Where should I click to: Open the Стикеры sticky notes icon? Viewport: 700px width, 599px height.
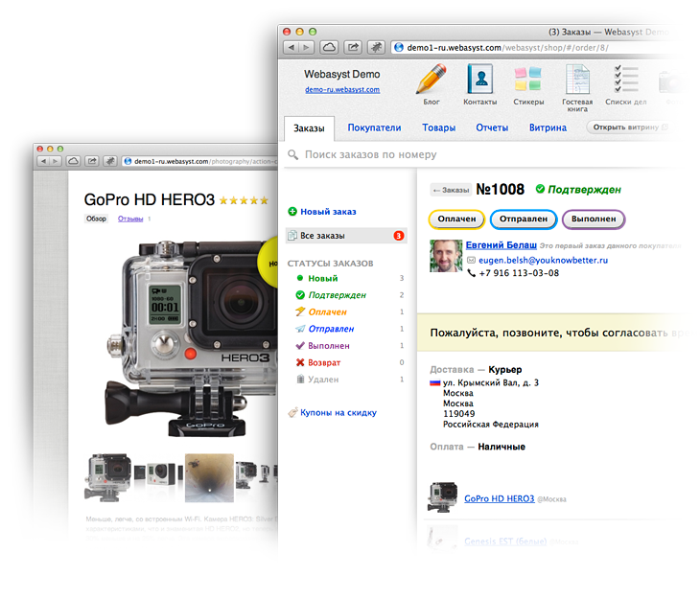click(528, 79)
